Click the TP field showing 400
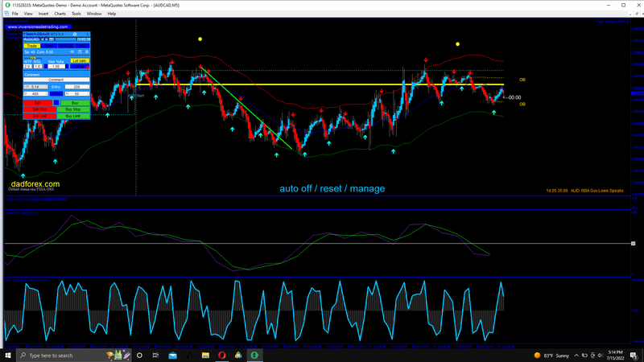The image size is (644, 362). [35, 94]
